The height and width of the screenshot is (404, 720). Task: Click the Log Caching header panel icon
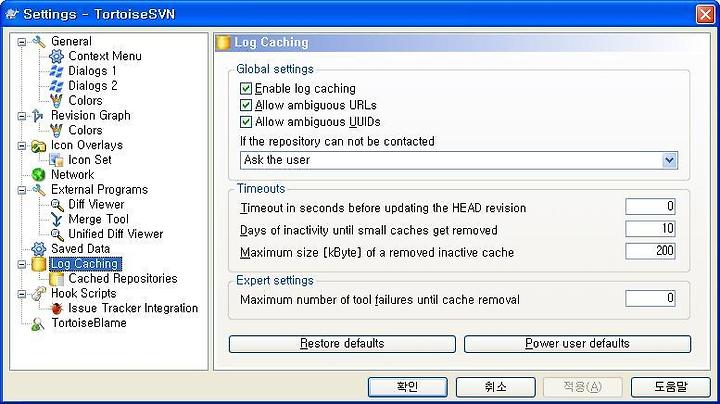pyautogui.click(x=223, y=42)
